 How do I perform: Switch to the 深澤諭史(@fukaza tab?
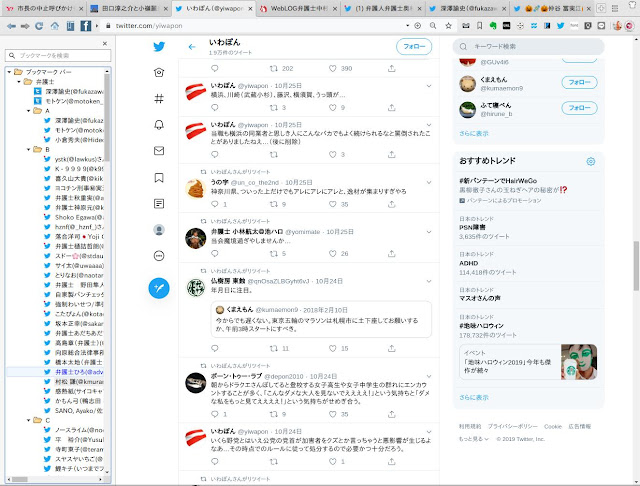469,9
